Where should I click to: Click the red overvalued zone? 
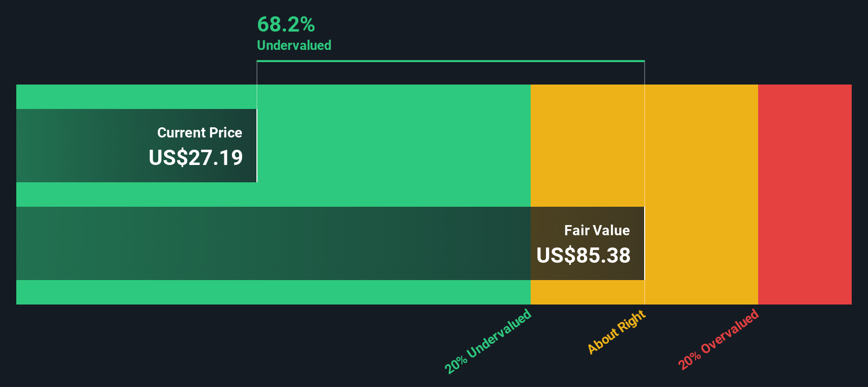point(805,195)
